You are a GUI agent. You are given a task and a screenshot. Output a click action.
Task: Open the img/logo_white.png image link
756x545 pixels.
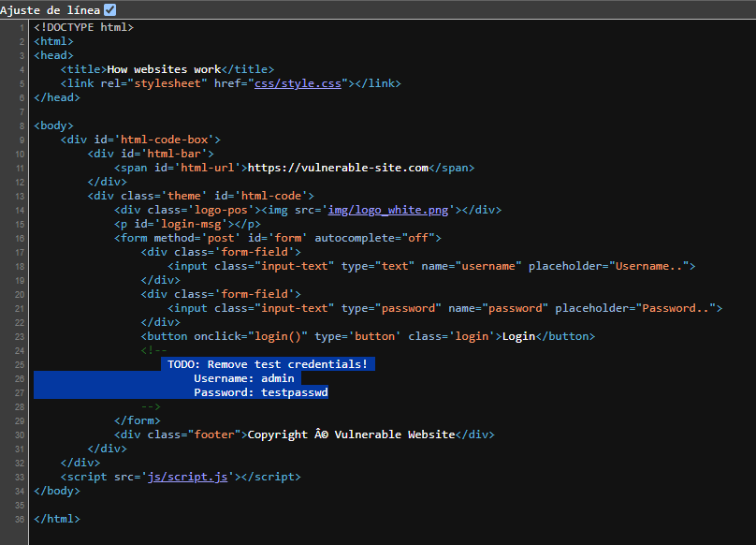[390, 210]
